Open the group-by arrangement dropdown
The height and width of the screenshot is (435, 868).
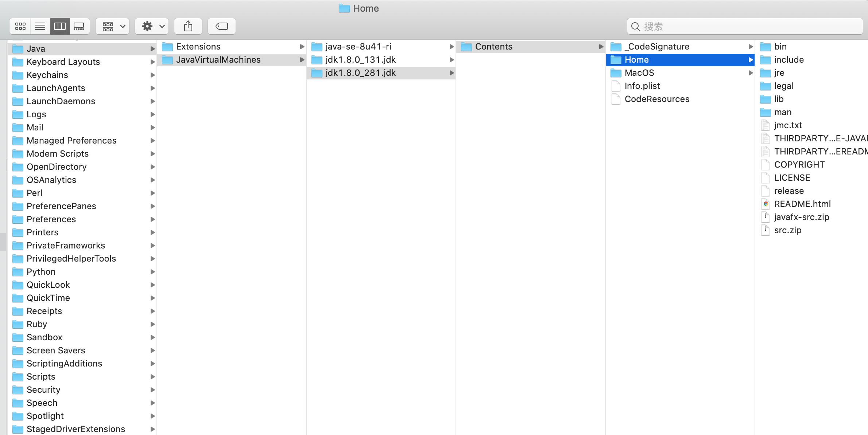point(112,26)
